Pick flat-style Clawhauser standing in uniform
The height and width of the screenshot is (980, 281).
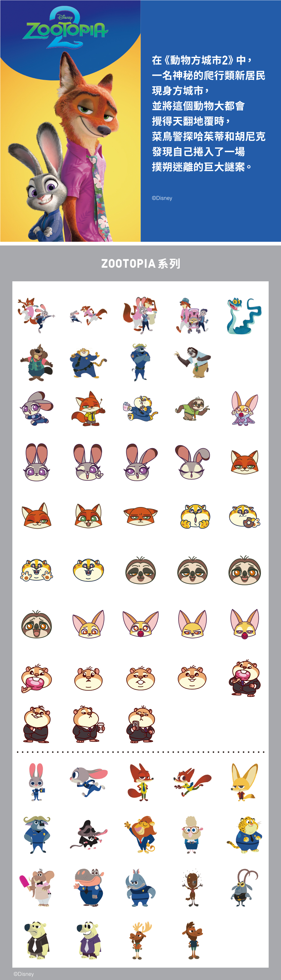245,835
